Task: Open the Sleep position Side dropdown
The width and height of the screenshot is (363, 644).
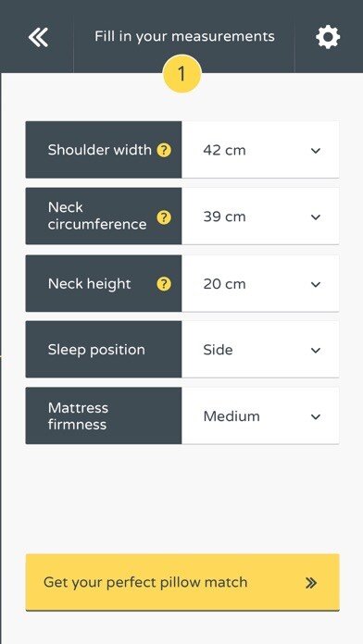Action: [x=260, y=350]
